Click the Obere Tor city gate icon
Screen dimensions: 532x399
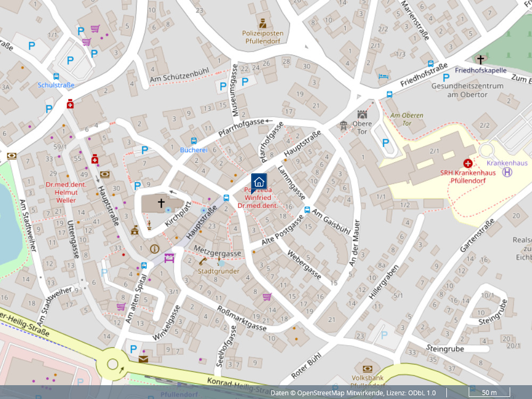(x=362, y=114)
